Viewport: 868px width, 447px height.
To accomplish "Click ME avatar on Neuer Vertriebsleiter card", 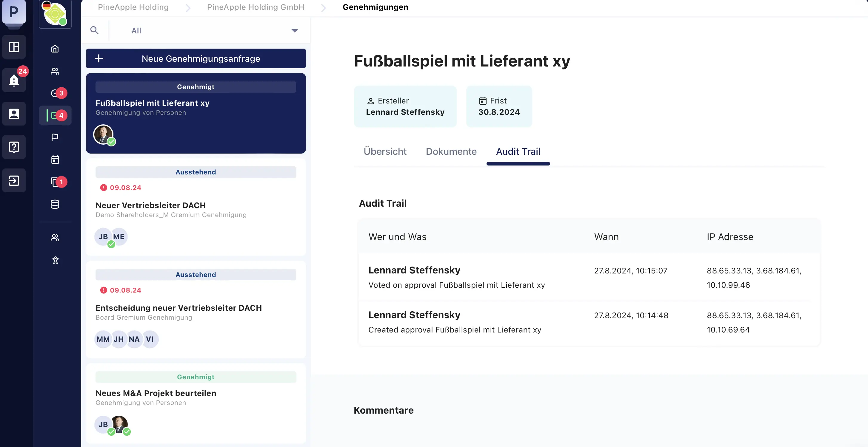I will tap(118, 237).
